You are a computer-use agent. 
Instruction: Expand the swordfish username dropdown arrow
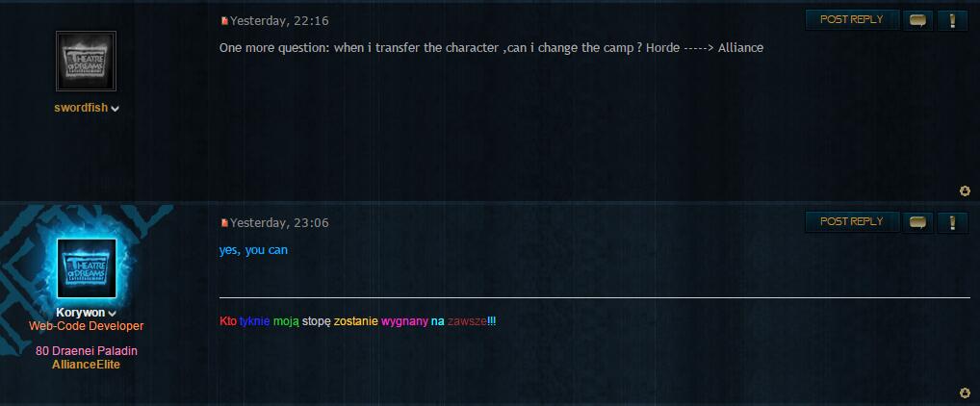point(115,109)
